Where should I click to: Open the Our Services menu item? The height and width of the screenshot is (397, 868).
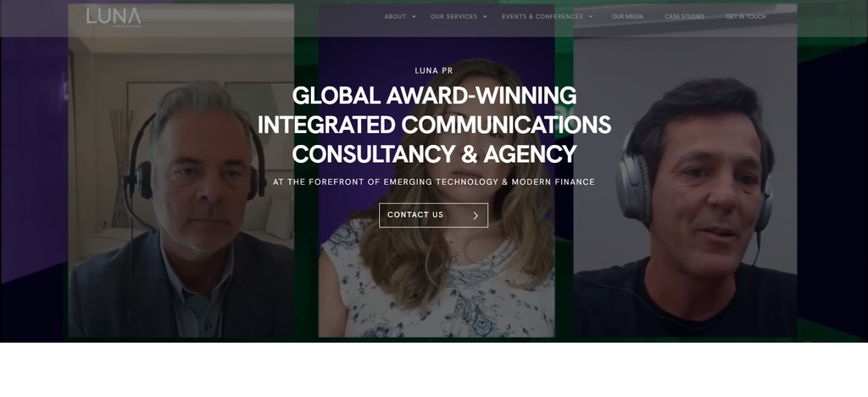[454, 17]
